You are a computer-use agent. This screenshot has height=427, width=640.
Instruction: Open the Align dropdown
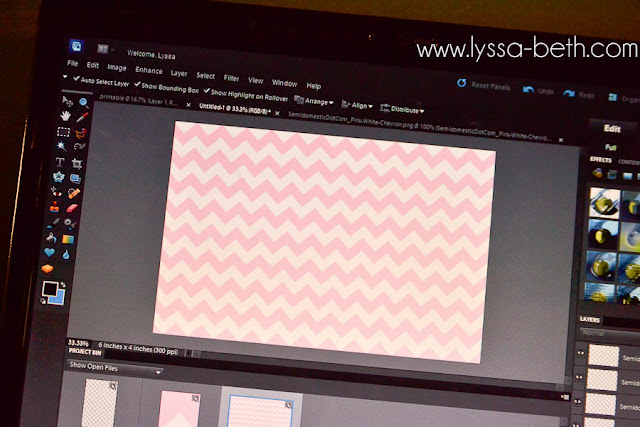tap(357, 105)
